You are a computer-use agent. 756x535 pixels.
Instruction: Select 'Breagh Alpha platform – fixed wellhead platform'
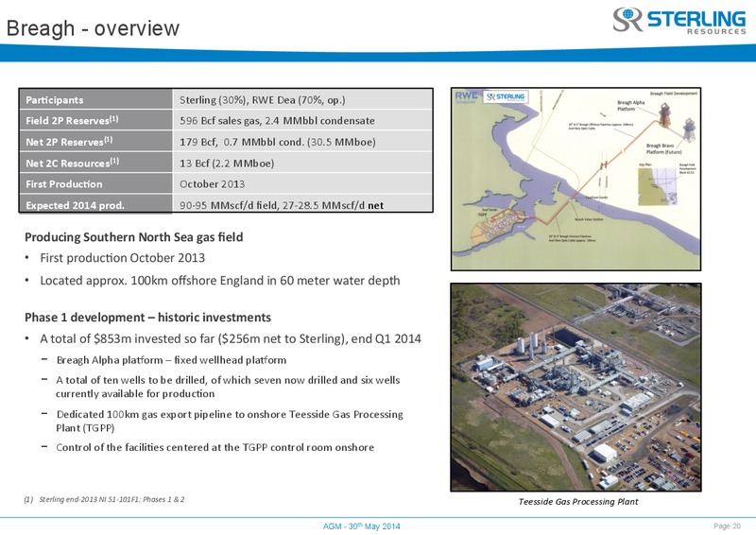click(x=171, y=360)
